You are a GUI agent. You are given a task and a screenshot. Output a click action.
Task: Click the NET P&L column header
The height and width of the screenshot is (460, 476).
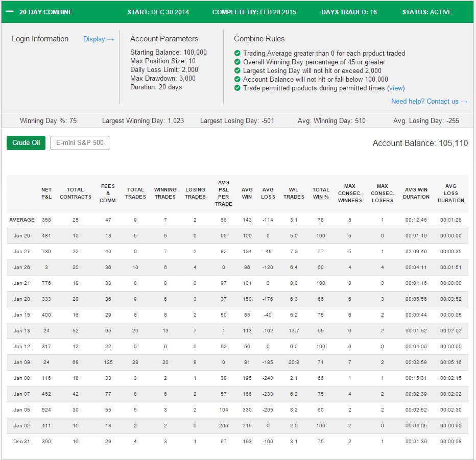coord(46,193)
